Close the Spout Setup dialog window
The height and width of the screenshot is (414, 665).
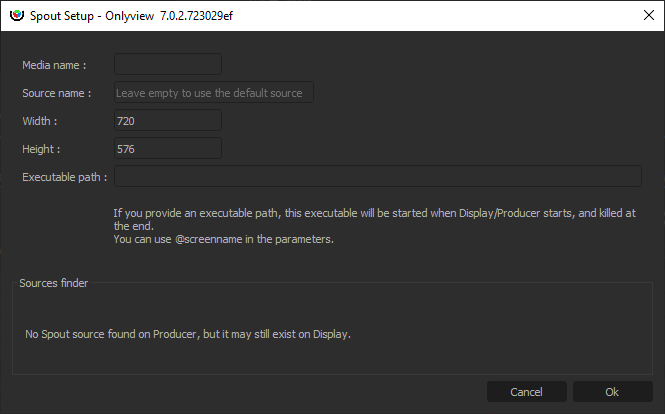(641, 15)
